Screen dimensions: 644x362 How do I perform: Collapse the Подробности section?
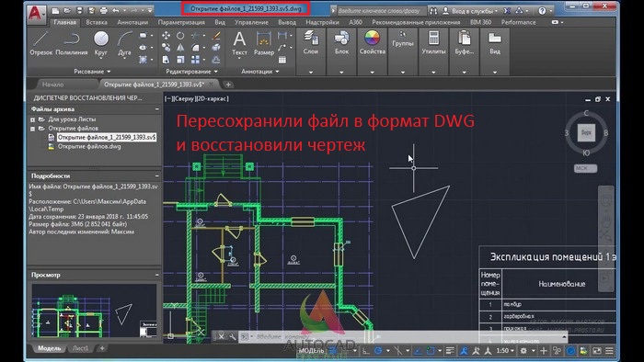pyautogui.click(x=157, y=175)
